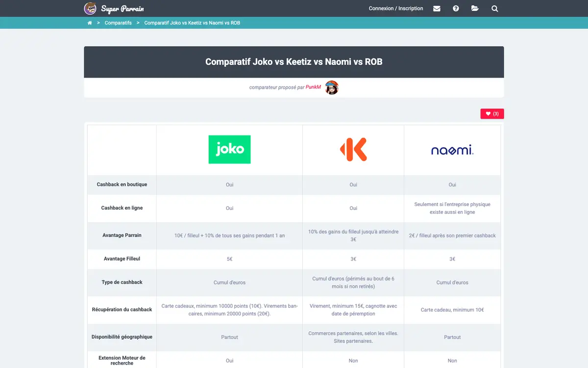
Task: Click PunkM's avatar picture
Action: point(332,87)
